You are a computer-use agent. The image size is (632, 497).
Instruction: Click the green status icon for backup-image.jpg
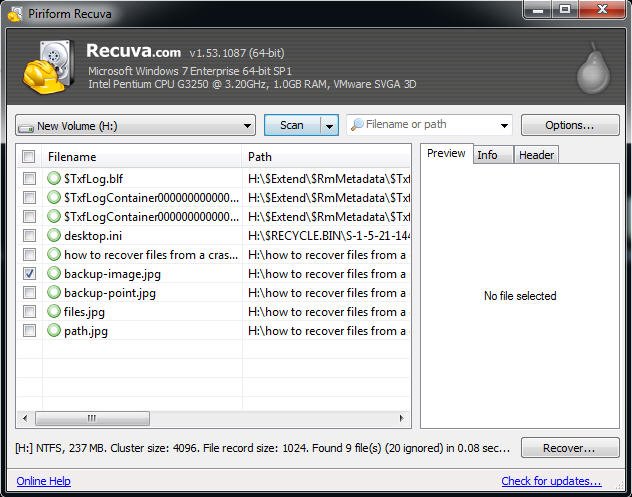click(x=54, y=273)
